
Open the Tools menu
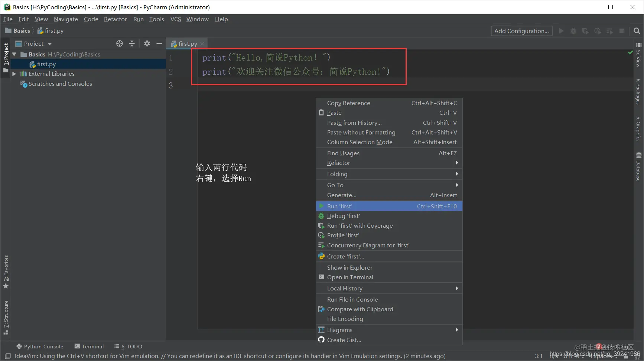click(156, 19)
